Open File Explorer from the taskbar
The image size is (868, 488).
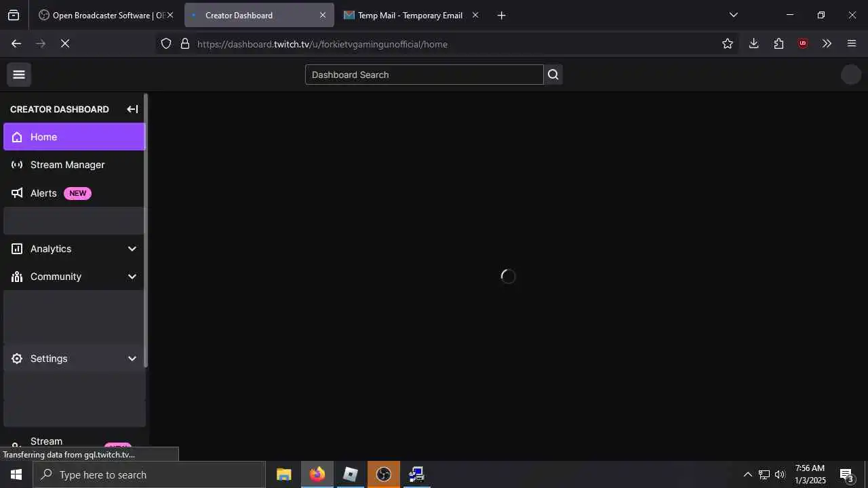(x=284, y=474)
